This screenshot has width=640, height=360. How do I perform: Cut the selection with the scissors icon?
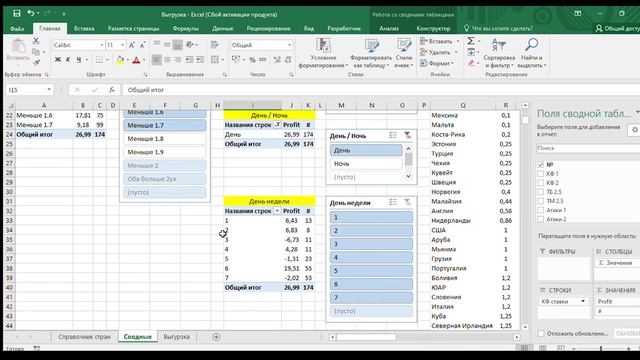(x=36, y=41)
